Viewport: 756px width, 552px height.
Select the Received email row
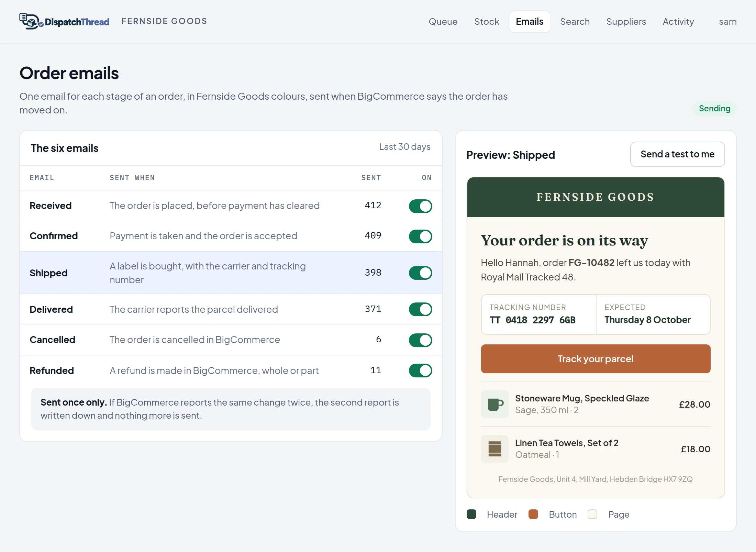tap(231, 206)
